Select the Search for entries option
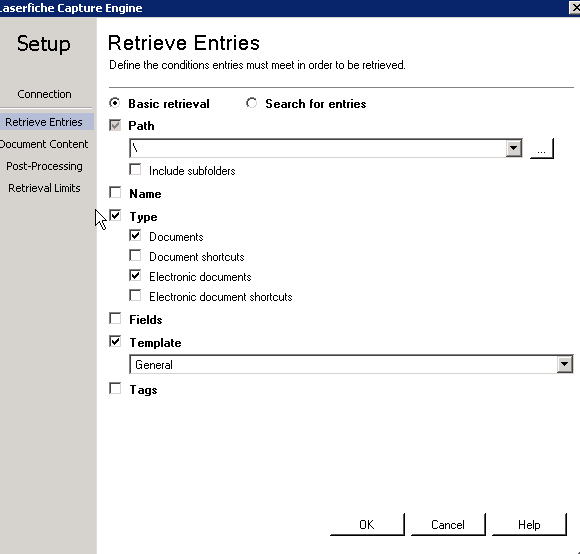The height and width of the screenshot is (554, 580). 252,103
